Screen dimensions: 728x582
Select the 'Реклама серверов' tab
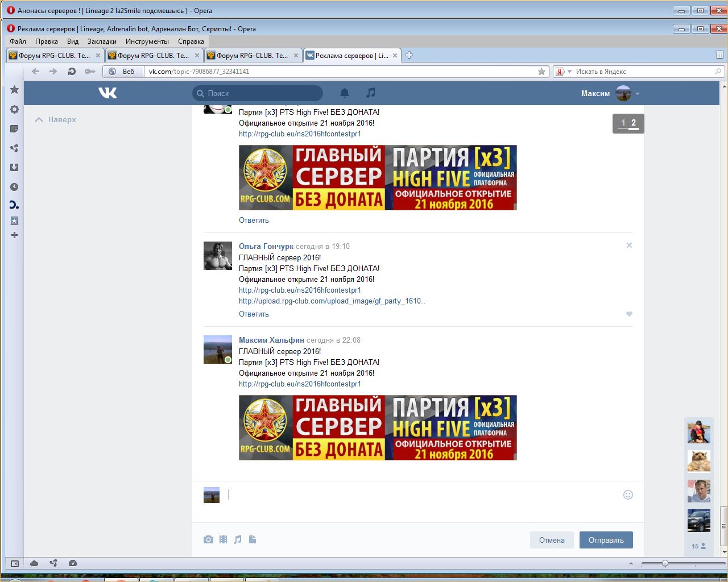pos(353,55)
